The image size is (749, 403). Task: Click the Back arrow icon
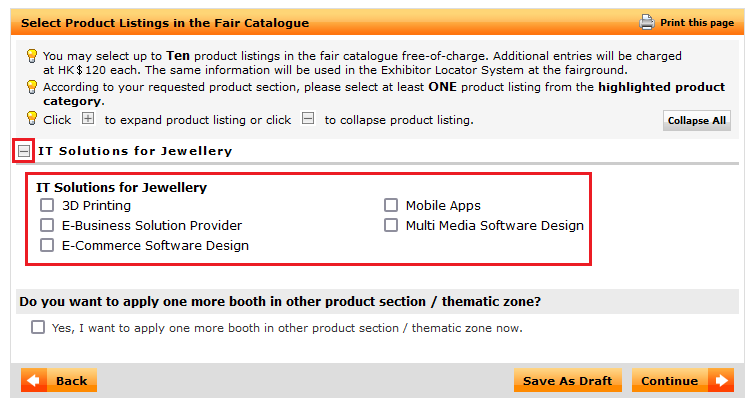[x=33, y=381]
